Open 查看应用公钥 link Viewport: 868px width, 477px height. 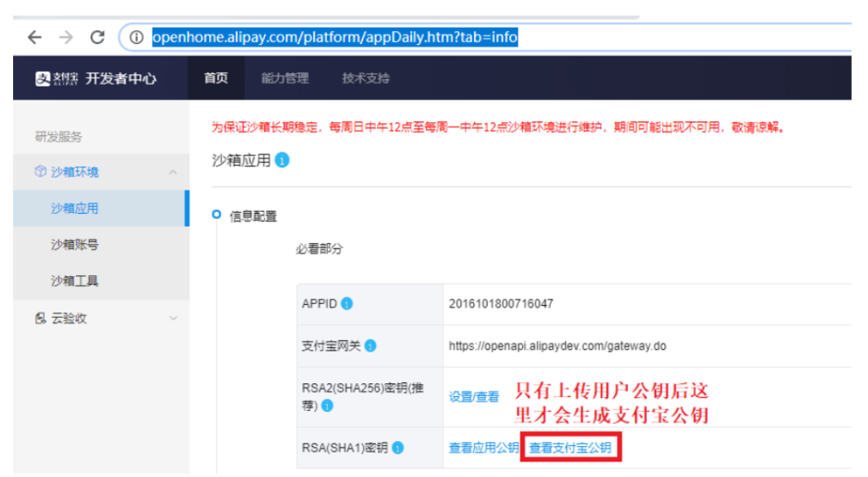point(483,448)
